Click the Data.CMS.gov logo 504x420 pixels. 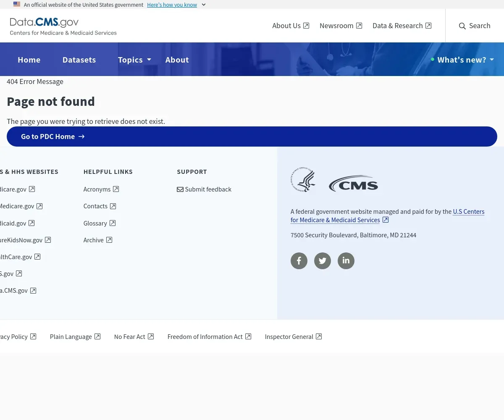coord(63,26)
